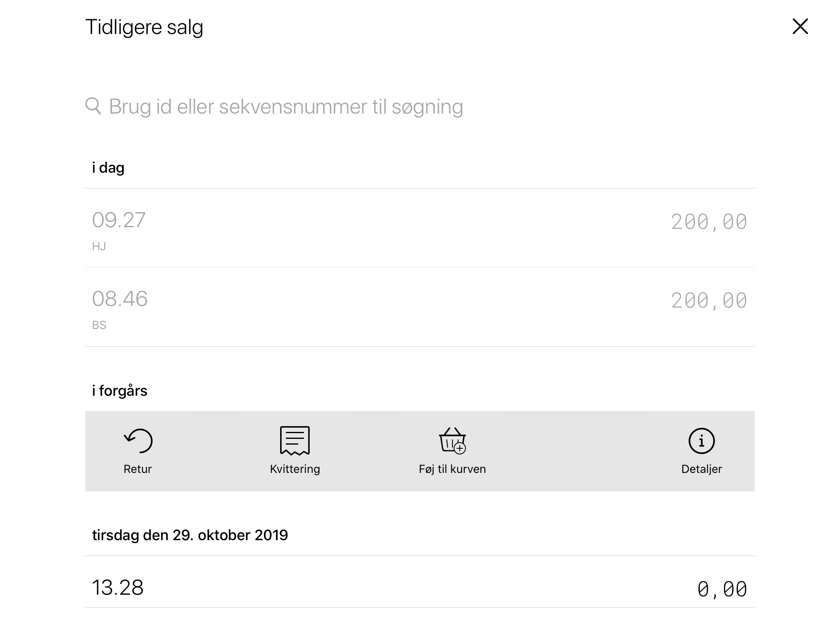
Task: Click the 200,00 amount on 09.27 sale
Action: point(709,222)
